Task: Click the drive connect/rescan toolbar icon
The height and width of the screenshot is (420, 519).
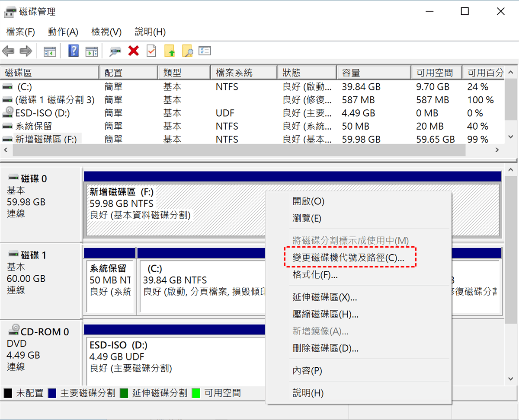Action: coord(115,51)
